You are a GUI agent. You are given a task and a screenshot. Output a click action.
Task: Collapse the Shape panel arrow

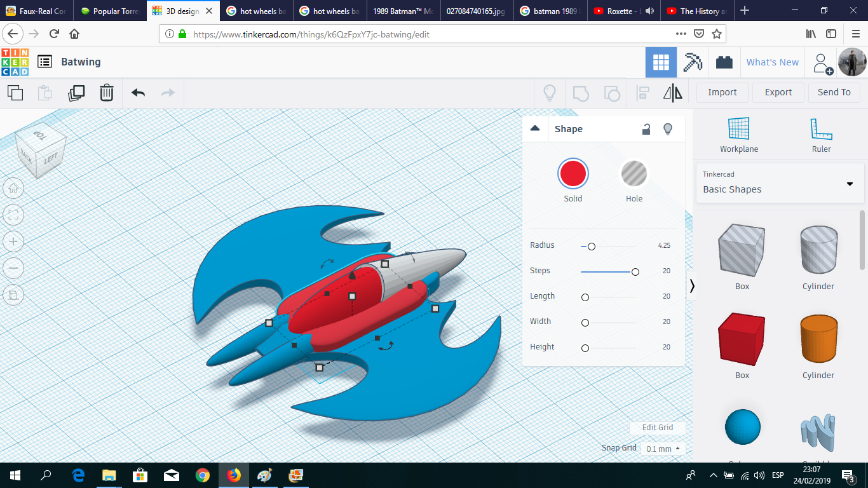[x=535, y=128]
